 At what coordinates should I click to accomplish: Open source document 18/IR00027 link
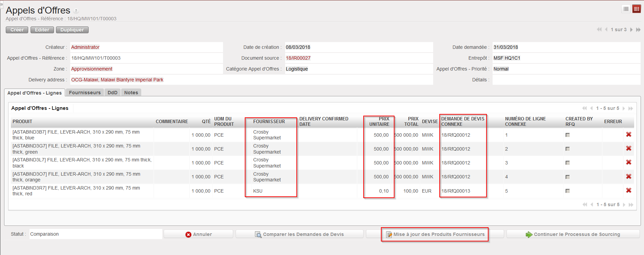[x=298, y=58]
